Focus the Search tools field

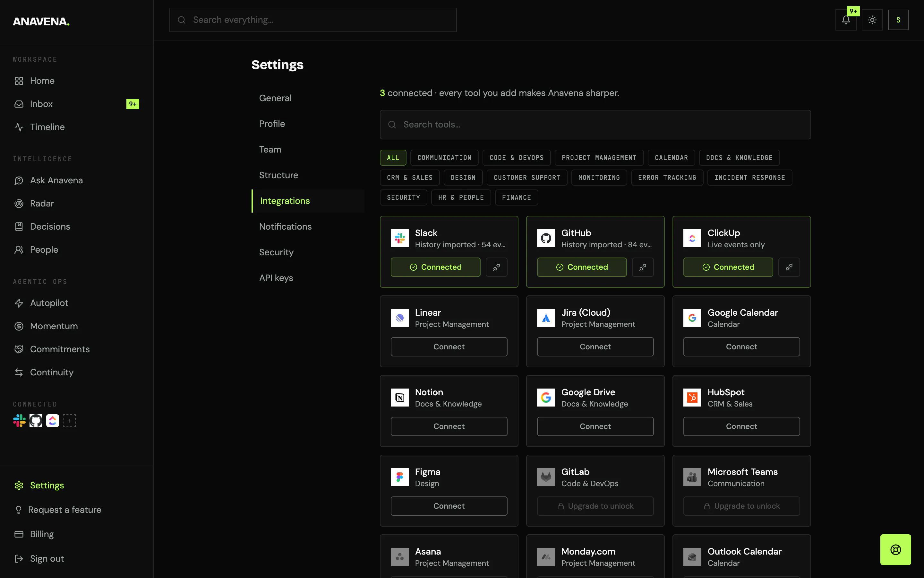point(595,124)
